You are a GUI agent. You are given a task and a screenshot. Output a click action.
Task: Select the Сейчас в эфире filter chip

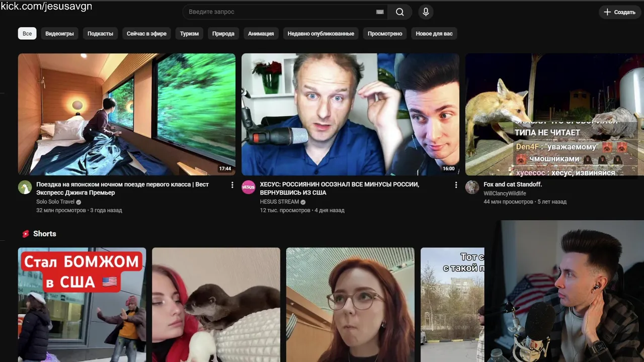click(x=146, y=34)
